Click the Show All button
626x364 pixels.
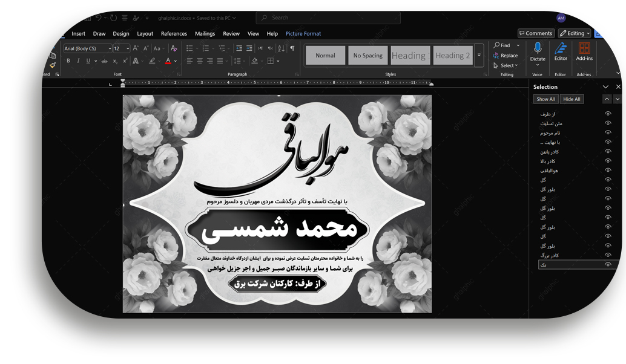545,99
